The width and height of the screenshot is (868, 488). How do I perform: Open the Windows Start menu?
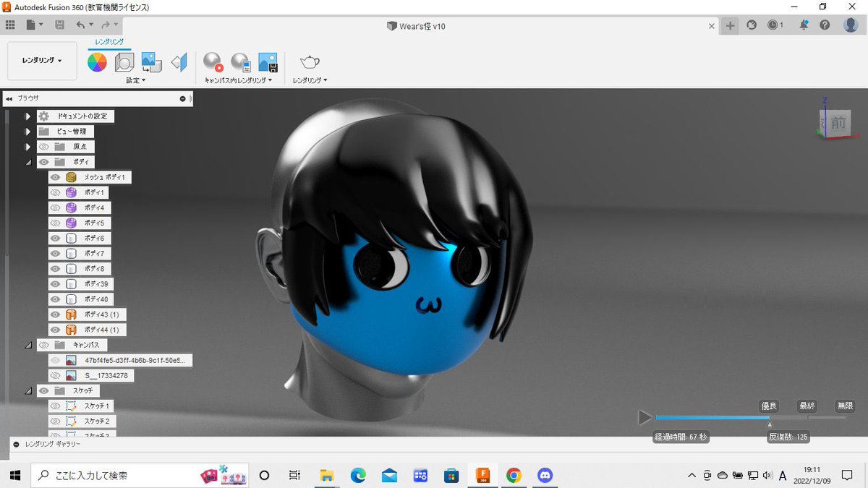coord(14,475)
